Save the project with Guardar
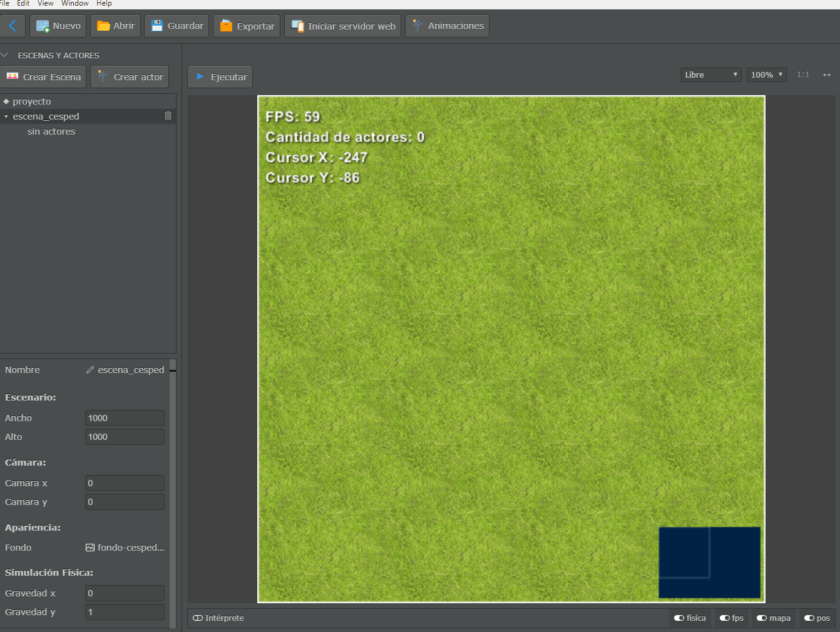 (x=177, y=26)
